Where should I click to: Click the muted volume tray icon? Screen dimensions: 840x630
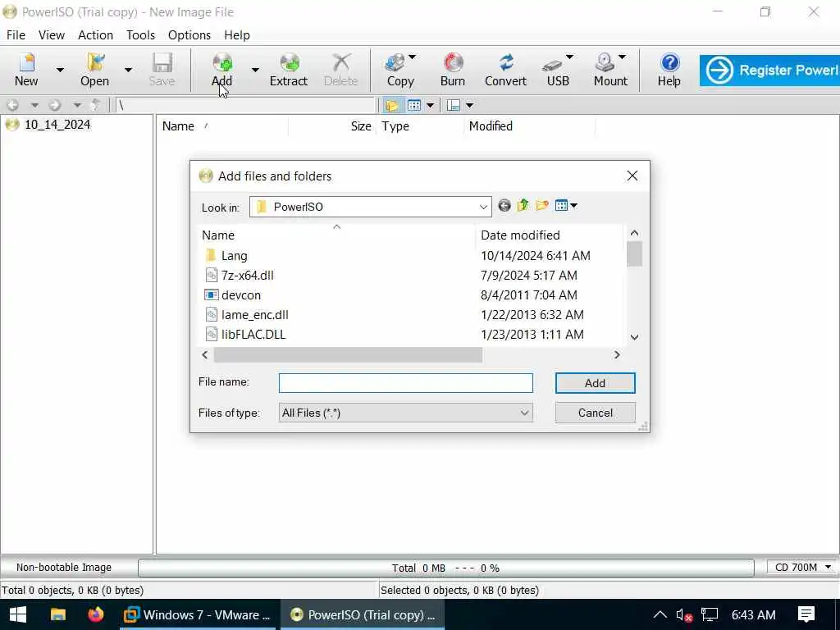tap(683, 615)
